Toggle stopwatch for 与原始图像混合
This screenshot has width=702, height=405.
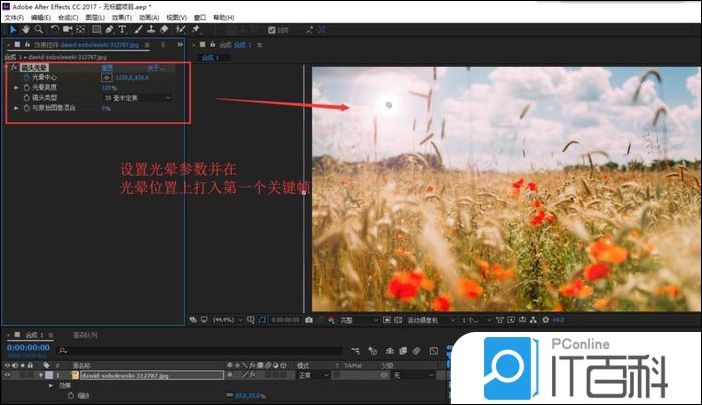(x=27, y=108)
